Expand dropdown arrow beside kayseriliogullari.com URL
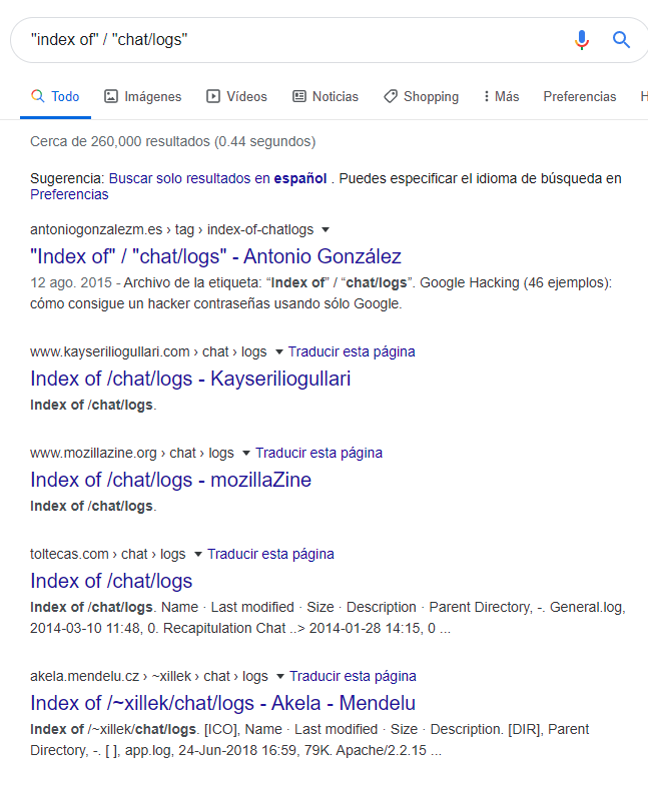This screenshot has height=791, width=665. tap(278, 352)
